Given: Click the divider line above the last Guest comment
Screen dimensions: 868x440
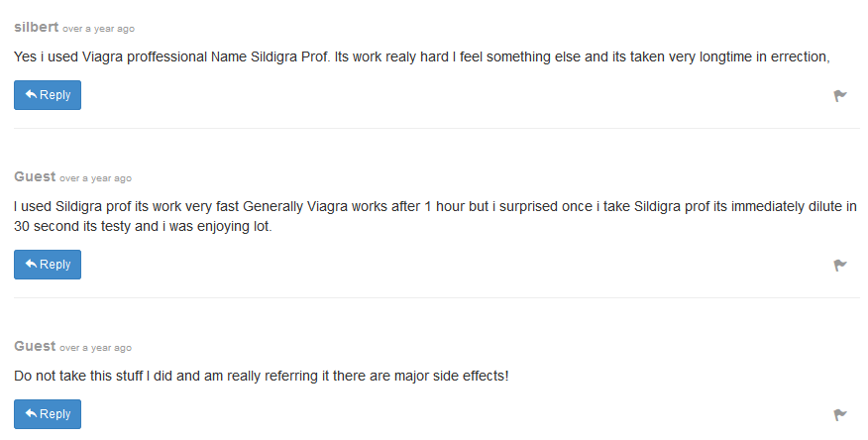Looking at the screenshot, I should 437,297.
